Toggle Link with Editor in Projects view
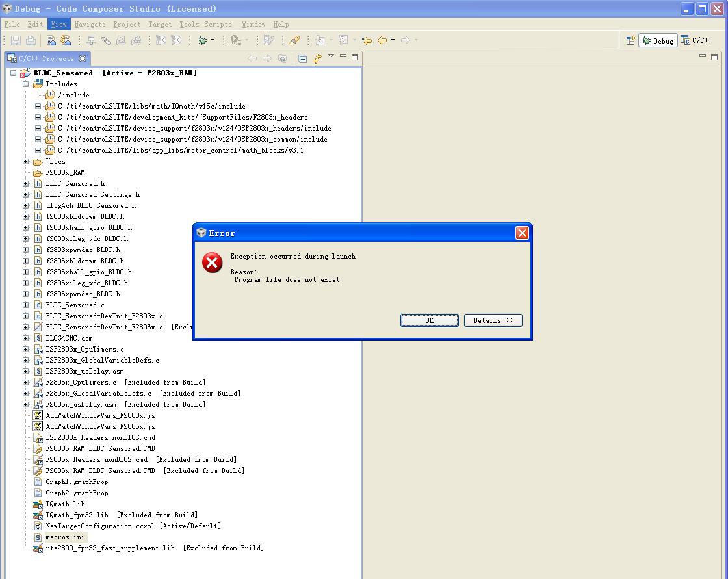 tap(317, 58)
